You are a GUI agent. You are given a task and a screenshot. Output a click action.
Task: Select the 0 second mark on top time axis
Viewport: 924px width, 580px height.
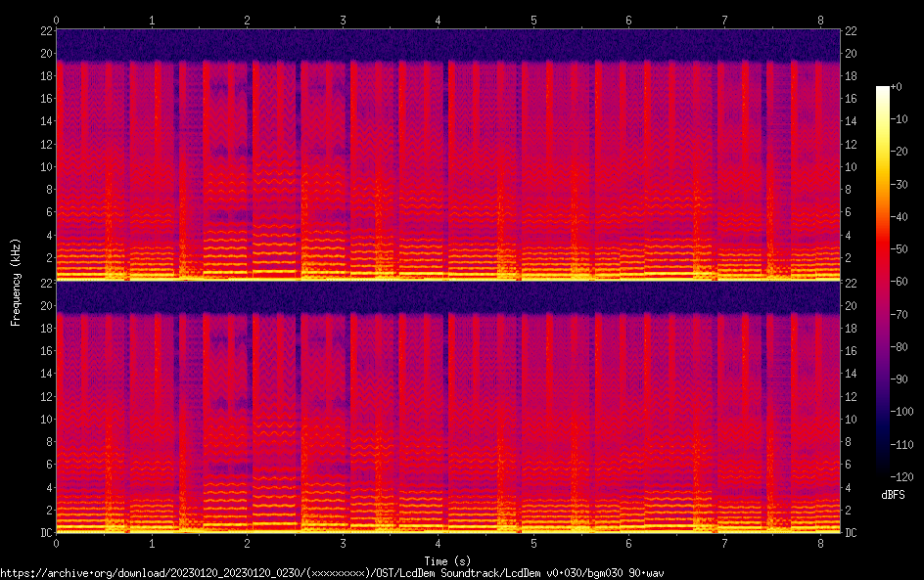point(57,20)
